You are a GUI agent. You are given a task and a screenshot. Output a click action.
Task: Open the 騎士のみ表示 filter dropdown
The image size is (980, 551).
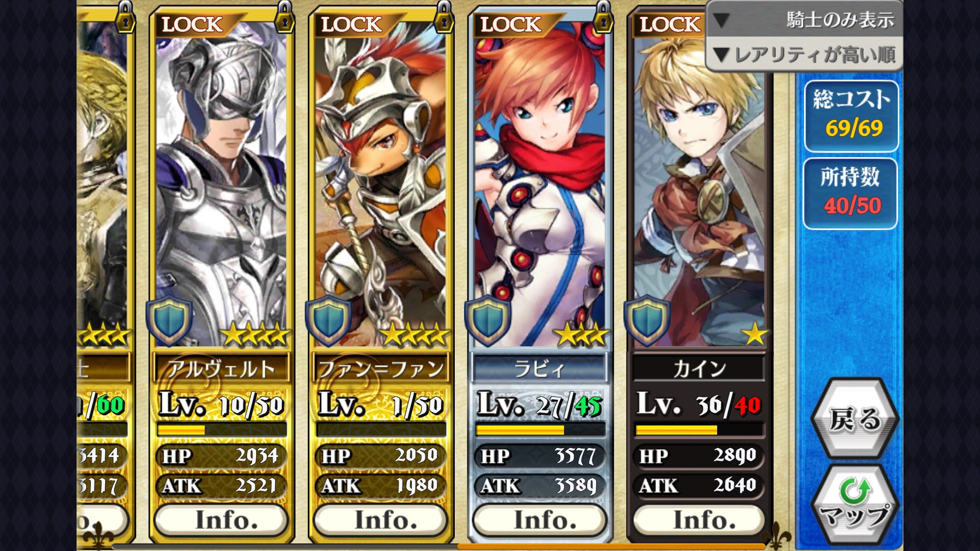click(x=804, y=19)
